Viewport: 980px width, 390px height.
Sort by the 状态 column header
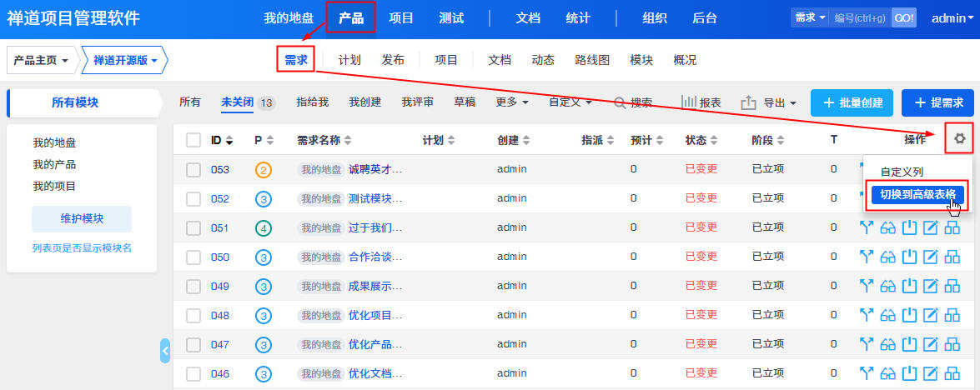click(x=702, y=140)
